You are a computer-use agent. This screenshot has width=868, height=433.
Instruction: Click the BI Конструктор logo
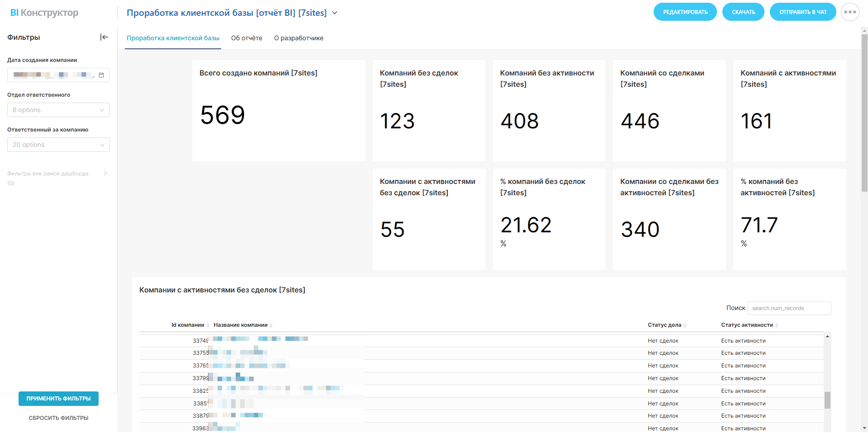(44, 13)
